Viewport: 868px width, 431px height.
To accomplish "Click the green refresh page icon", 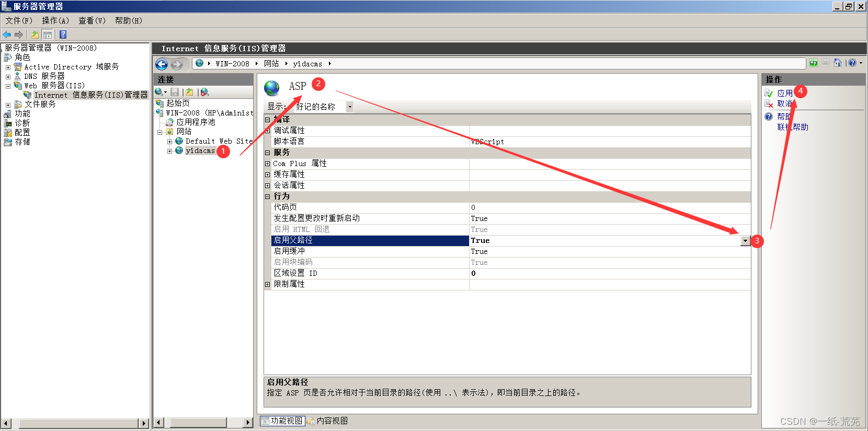I will click(x=814, y=63).
